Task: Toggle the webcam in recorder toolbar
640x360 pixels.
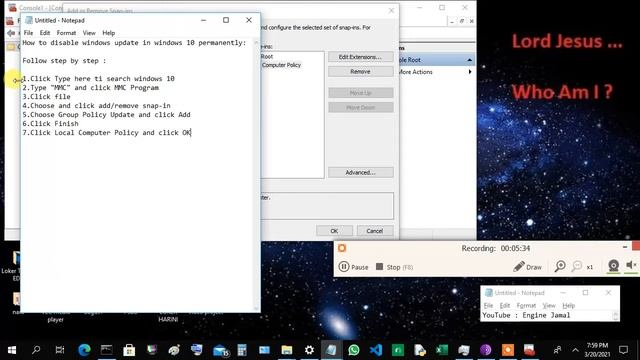Action: [x=613, y=266]
